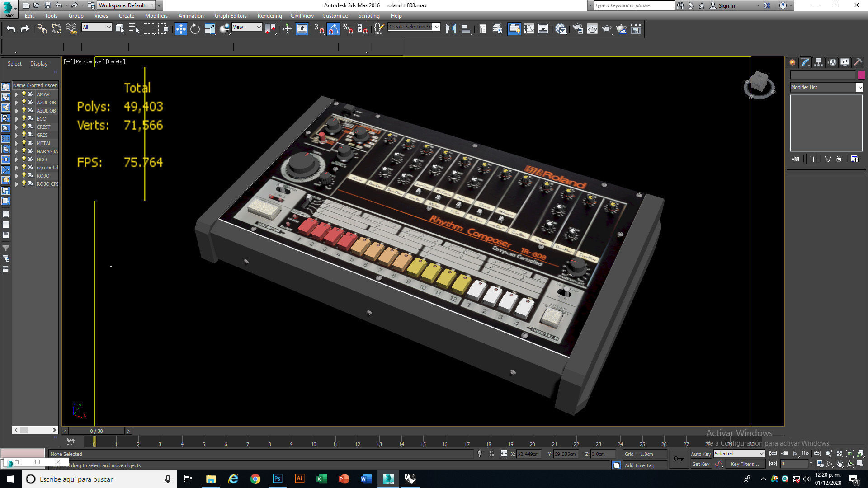This screenshot has height=488, width=868.
Task: Toggle visibility bulb for METAL layer
Action: point(24,143)
